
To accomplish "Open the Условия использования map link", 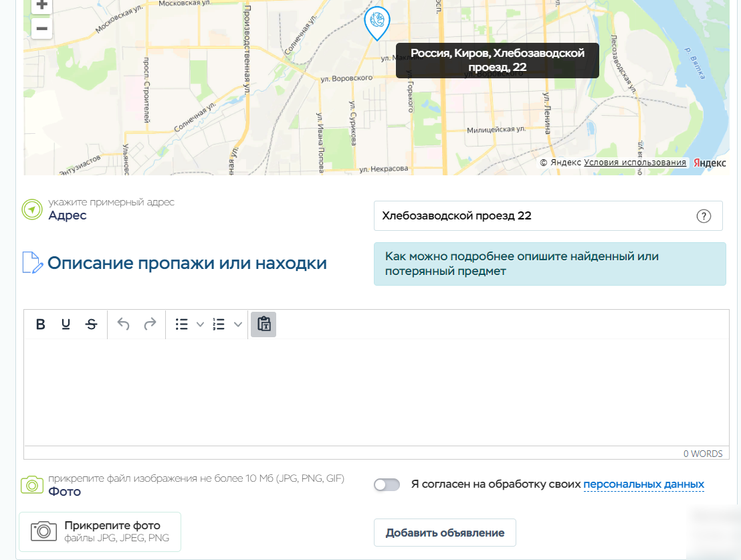I will click(635, 163).
